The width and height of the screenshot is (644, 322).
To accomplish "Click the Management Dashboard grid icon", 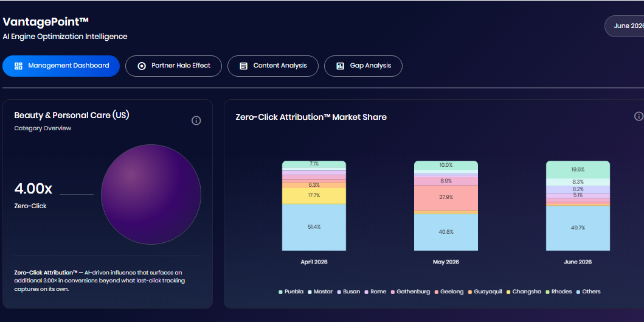I will point(18,66).
